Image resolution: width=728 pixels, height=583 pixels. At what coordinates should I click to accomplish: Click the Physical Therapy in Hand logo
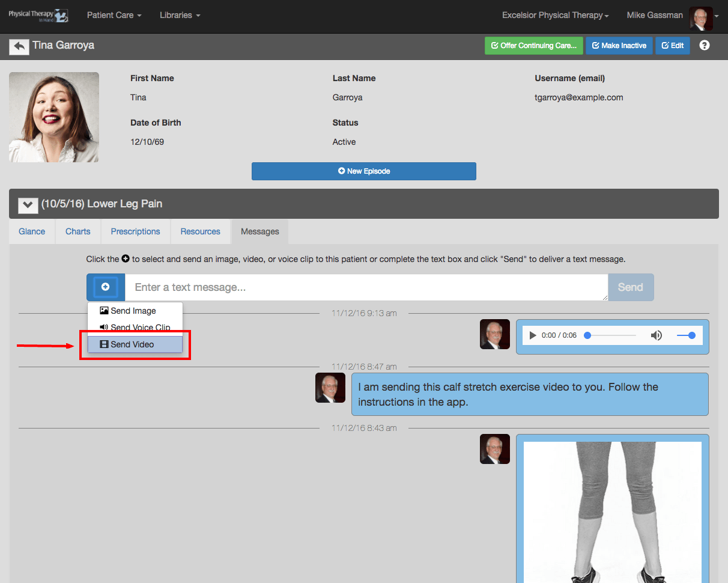[38, 16]
